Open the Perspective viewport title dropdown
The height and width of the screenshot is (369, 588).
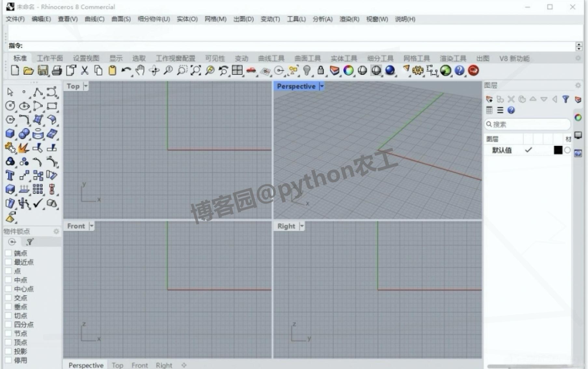(321, 86)
